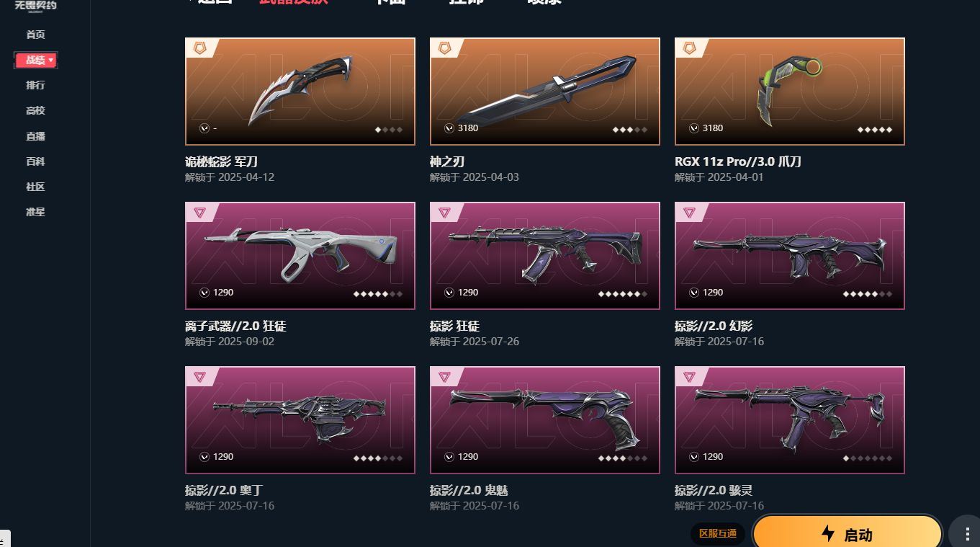Click the lightning bolt icon on launch button

(828, 534)
